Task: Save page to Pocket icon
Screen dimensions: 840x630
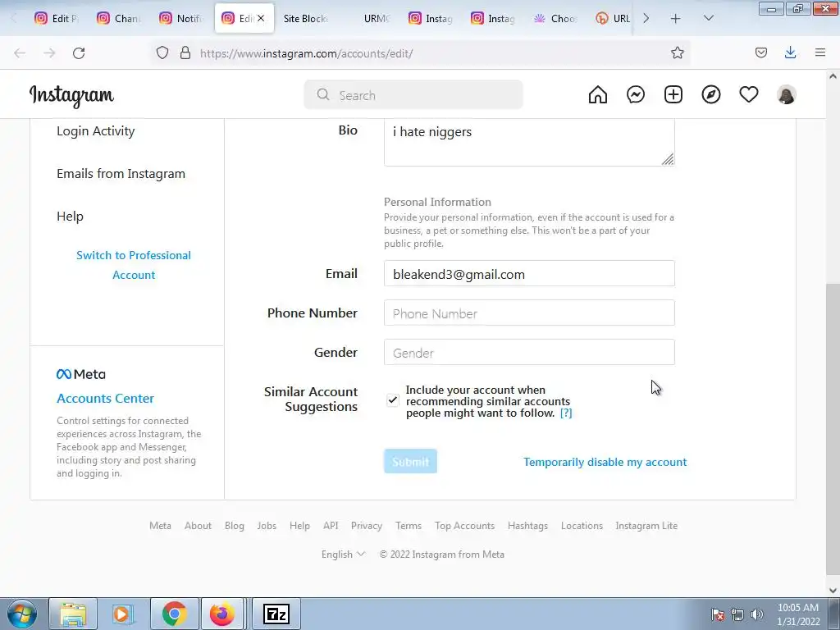Action: click(x=760, y=52)
